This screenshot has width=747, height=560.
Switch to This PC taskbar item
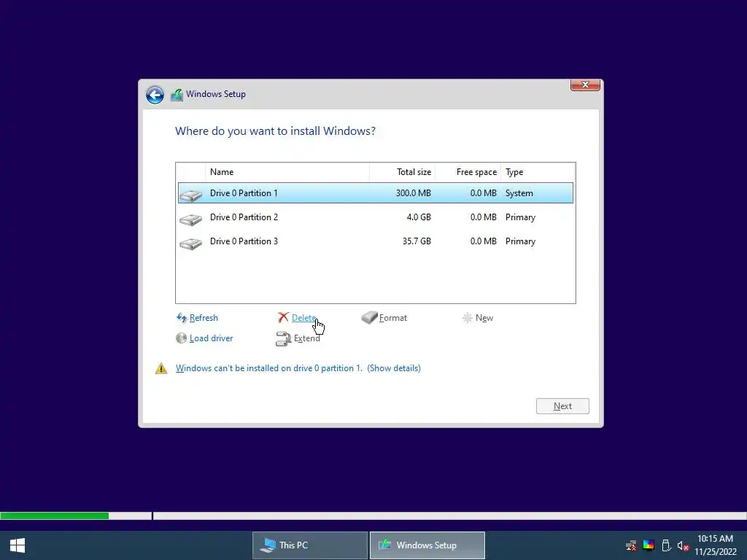pos(309,545)
